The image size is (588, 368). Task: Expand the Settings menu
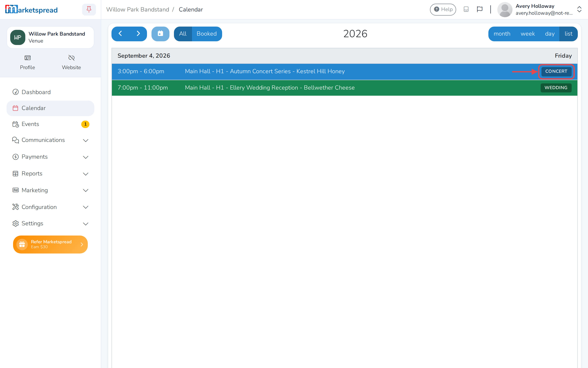coord(50,223)
